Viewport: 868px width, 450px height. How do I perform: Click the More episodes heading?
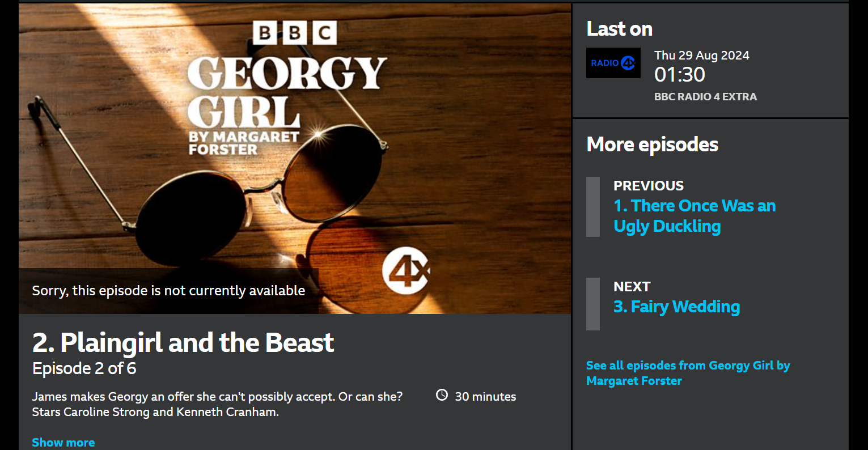coord(653,145)
